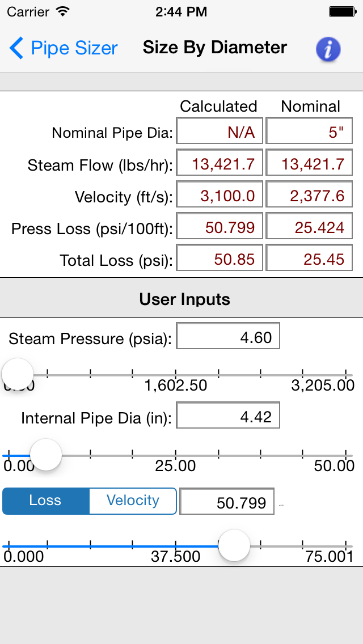Screen dimensions: 363x644
Task: Switch to Velocity mode
Action: [132, 501]
